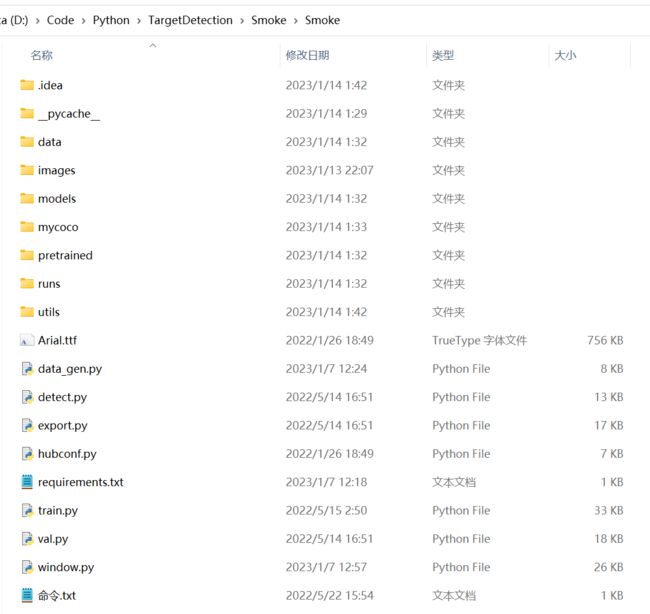The height and width of the screenshot is (614, 650).
Task: Click the date '2022/5/22 15:54' of 命令.txt
Action: (x=329, y=595)
